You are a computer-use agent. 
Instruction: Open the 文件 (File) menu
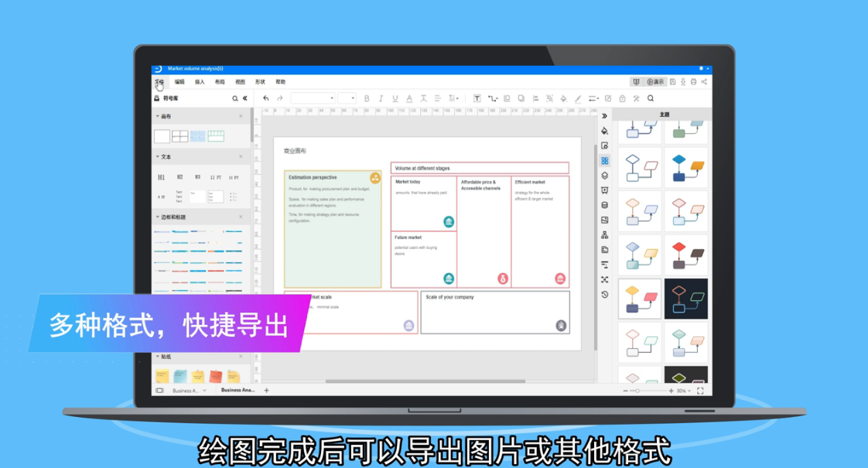pos(159,82)
